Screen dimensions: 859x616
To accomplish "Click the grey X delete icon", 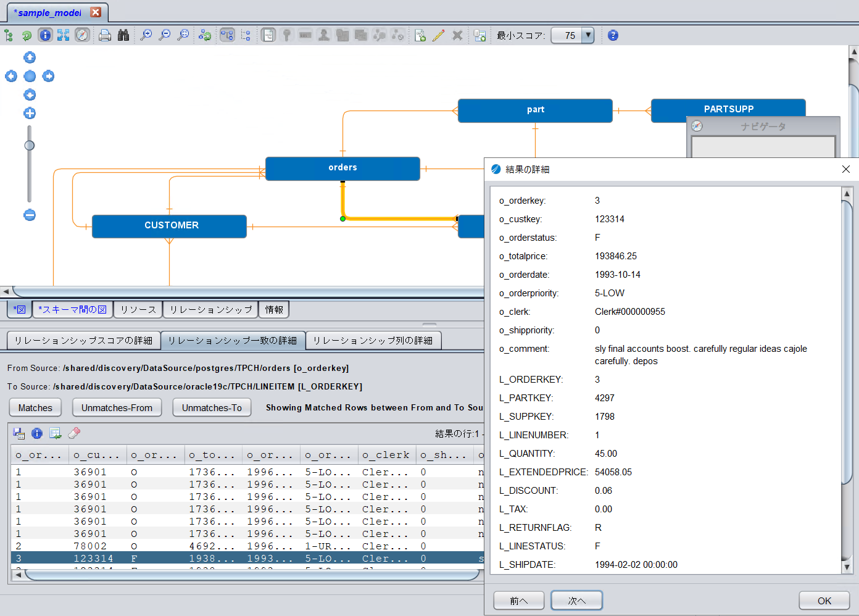I will tap(457, 35).
